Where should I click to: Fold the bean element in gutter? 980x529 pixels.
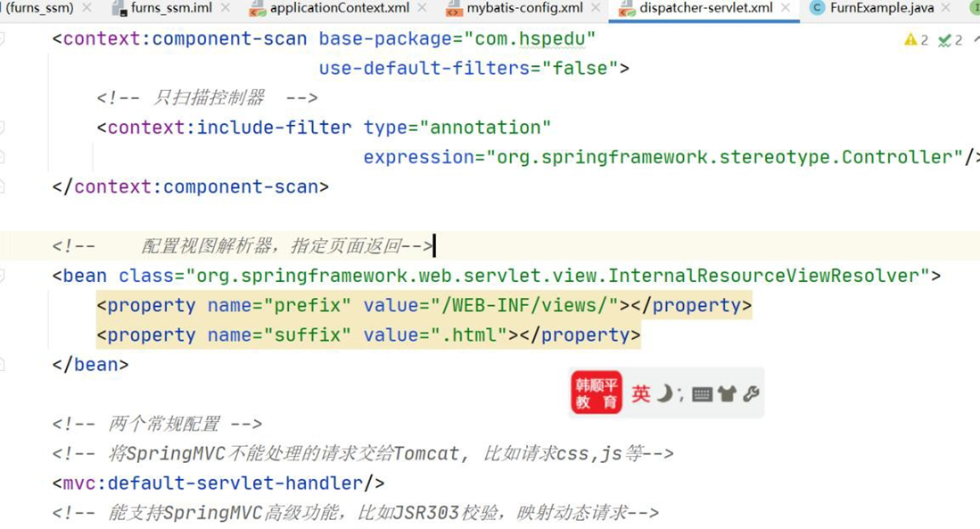[3, 276]
